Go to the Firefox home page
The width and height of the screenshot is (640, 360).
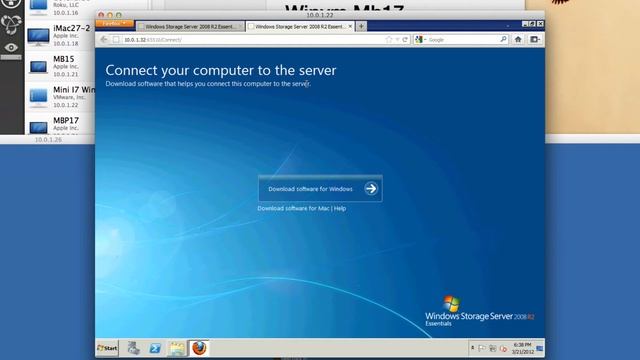518,40
